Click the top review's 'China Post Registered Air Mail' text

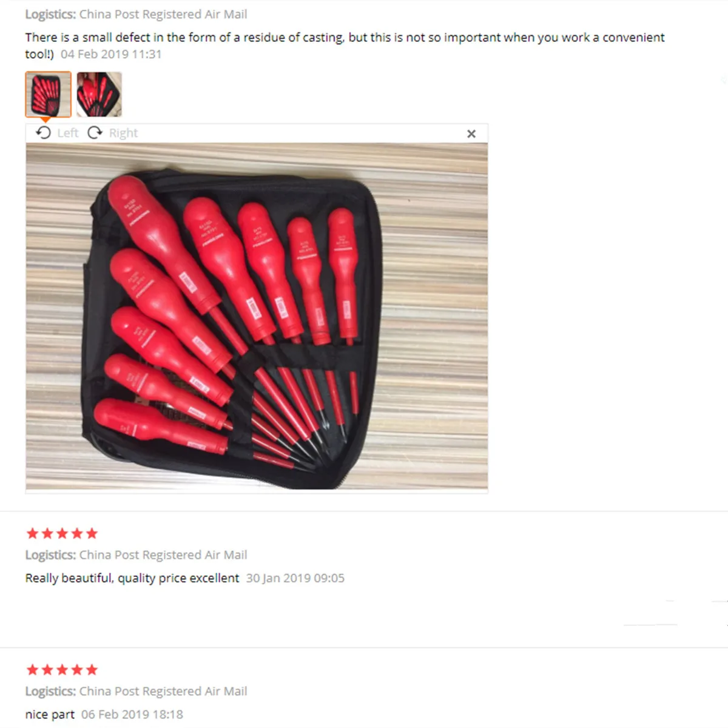[x=163, y=14]
